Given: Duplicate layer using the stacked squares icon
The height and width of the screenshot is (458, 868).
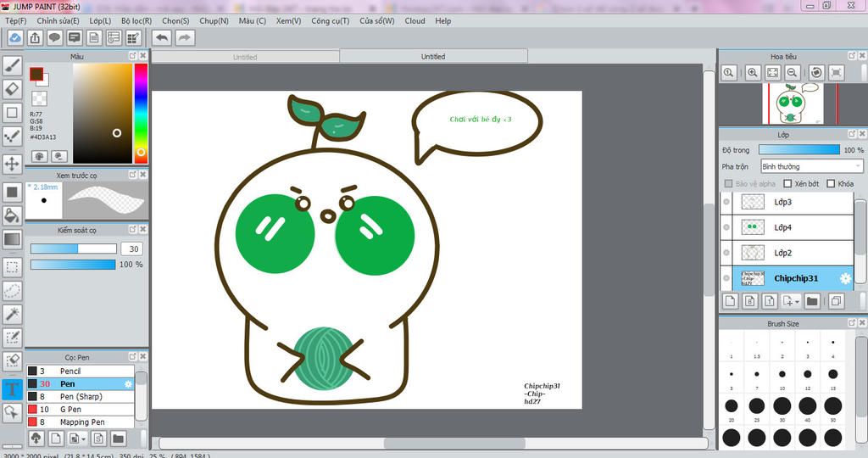Looking at the screenshot, I should point(837,301).
